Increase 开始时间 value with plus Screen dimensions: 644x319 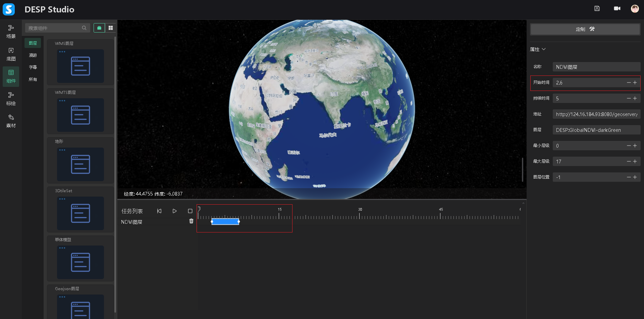pyautogui.click(x=635, y=83)
